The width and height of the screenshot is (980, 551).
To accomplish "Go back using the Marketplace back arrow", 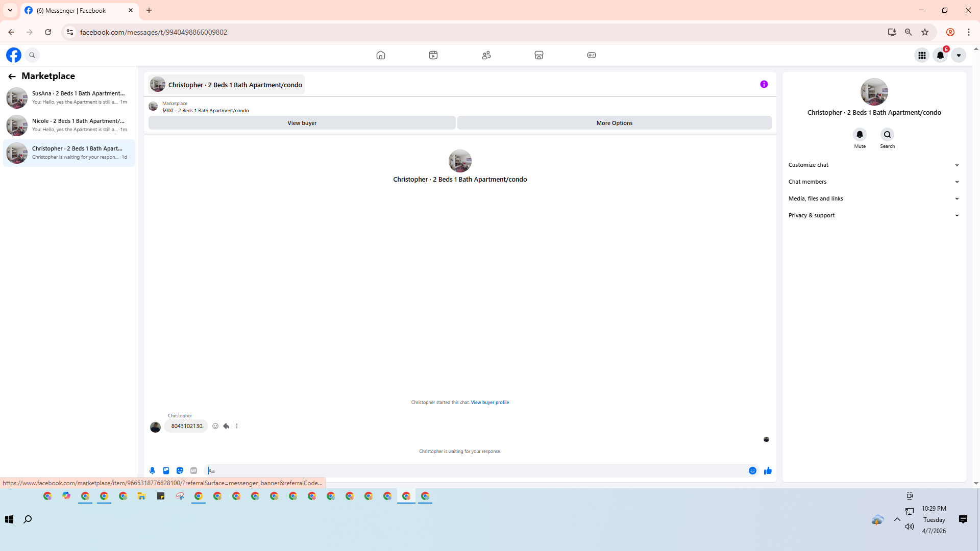I will point(12,77).
